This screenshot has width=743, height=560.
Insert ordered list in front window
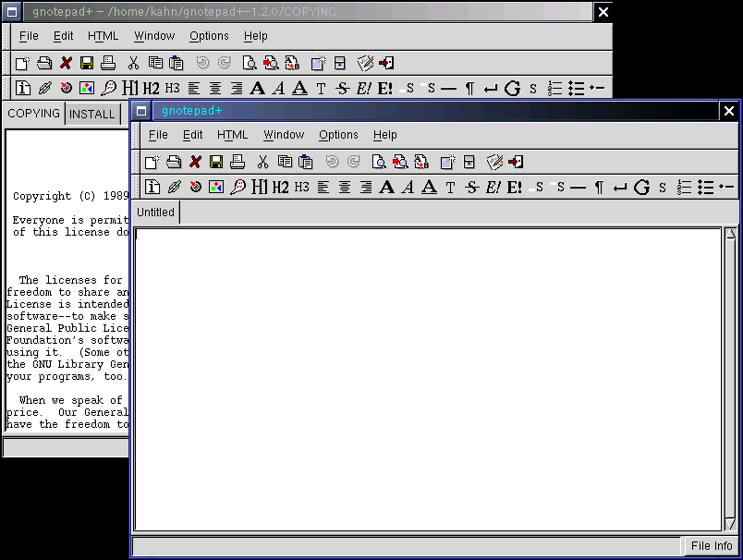click(684, 188)
